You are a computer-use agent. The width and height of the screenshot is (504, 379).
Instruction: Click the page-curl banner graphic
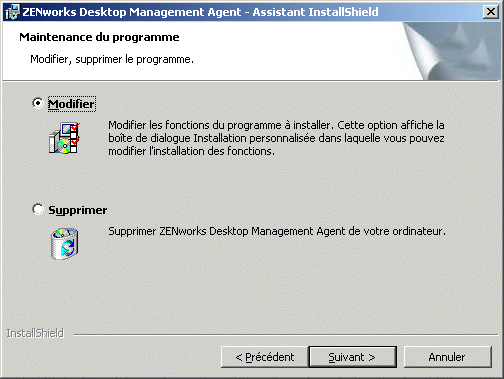[451, 51]
